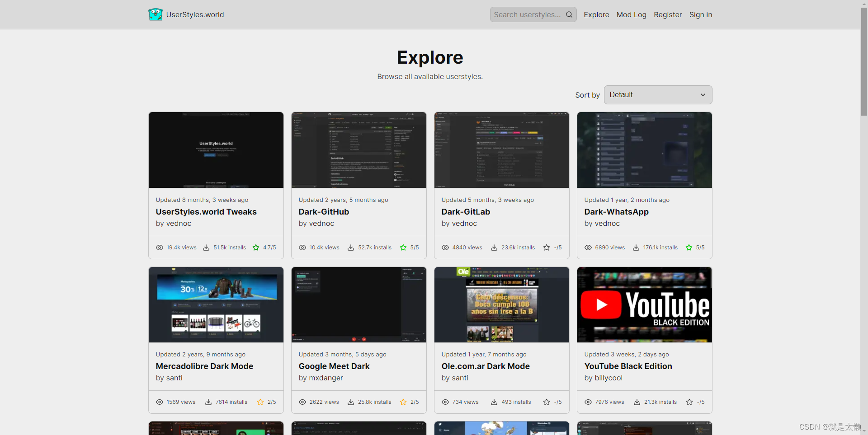Open the Ole.com.ar Dark Mode preview thumbnail

pyautogui.click(x=502, y=304)
